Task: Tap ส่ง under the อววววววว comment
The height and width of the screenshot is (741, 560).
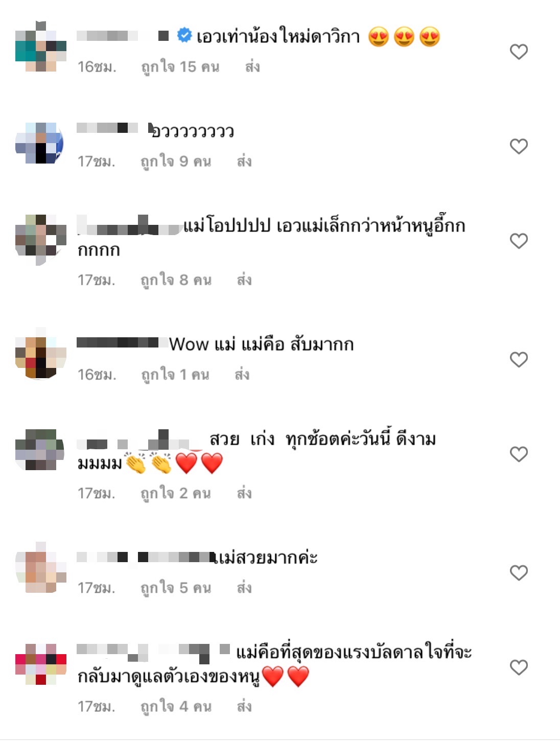Action: coord(244,161)
